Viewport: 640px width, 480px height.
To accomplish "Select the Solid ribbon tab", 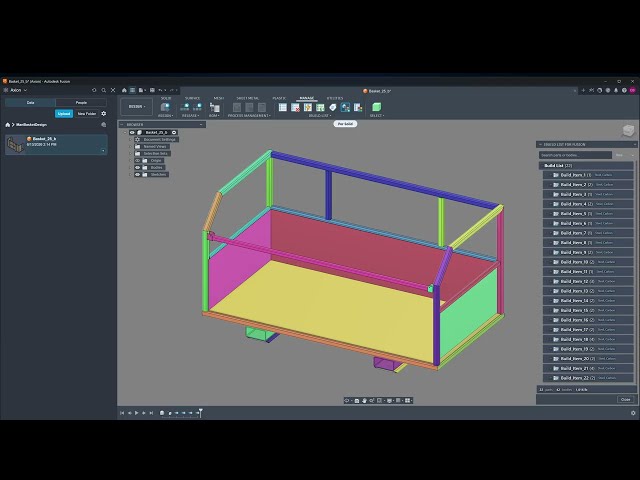I will click(x=166, y=98).
